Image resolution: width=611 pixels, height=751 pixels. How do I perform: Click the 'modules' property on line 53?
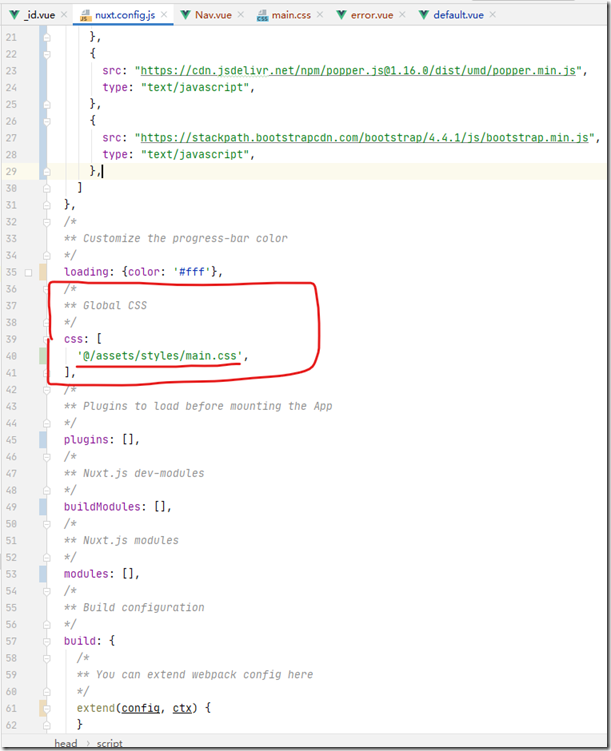click(86, 574)
